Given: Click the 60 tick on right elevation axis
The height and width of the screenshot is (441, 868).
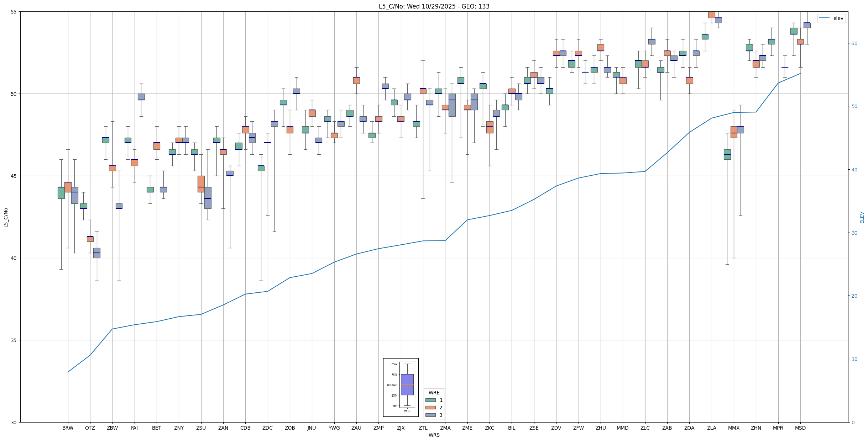Looking at the screenshot, I should [854, 43].
